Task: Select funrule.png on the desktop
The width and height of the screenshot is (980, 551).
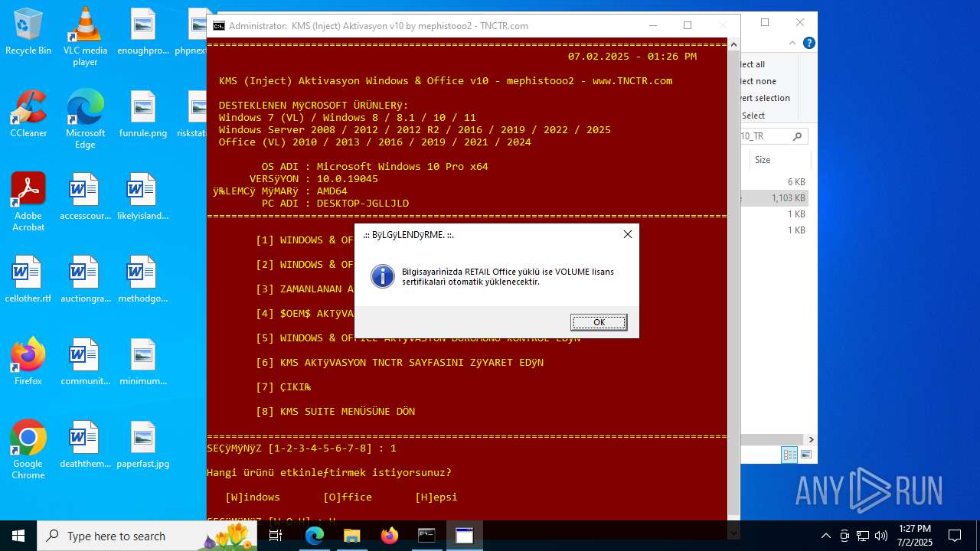Action: click(143, 114)
